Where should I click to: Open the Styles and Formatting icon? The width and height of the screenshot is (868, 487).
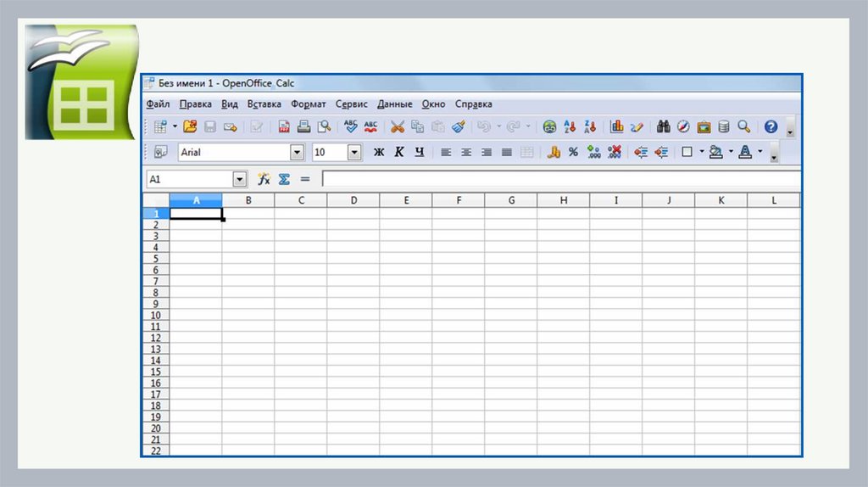click(160, 152)
